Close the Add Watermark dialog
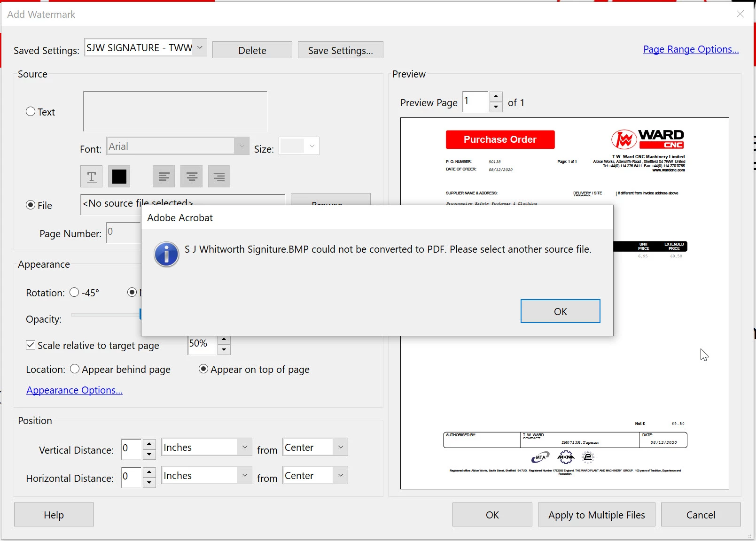The image size is (756, 541). [x=740, y=14]
